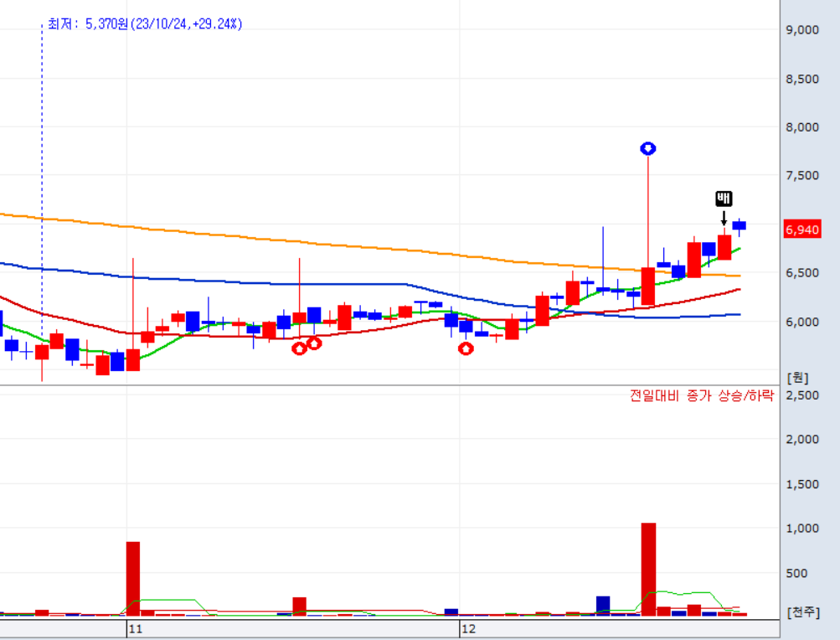Click the 1,500 volume axis label
This screenshot has width=840, height=640.
pyautogui.click(x=802, y=484)
